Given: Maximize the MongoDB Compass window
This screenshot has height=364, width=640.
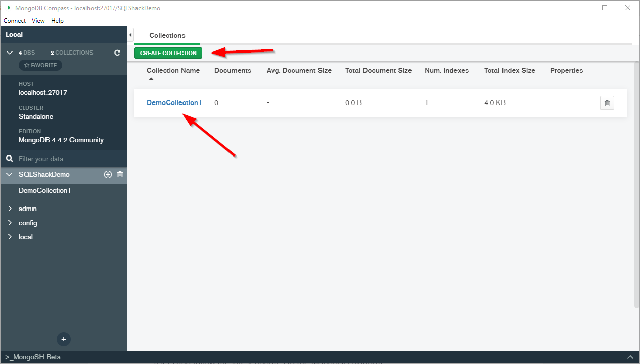Looking at the screenshot, I should [605, 8].
